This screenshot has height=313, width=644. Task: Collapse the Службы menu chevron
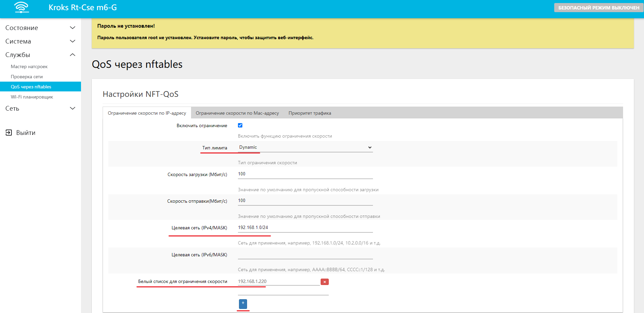click(72, 55)
